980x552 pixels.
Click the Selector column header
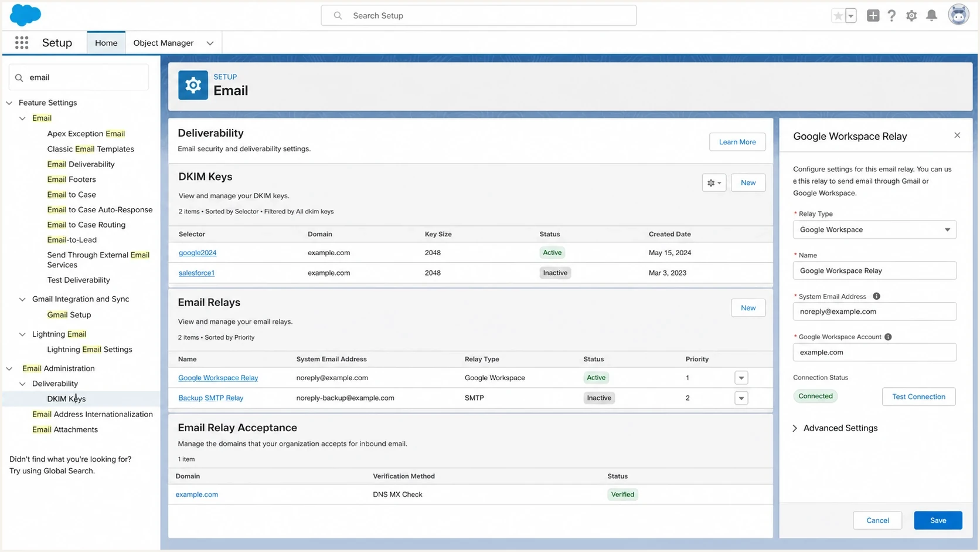click(192, 234)
